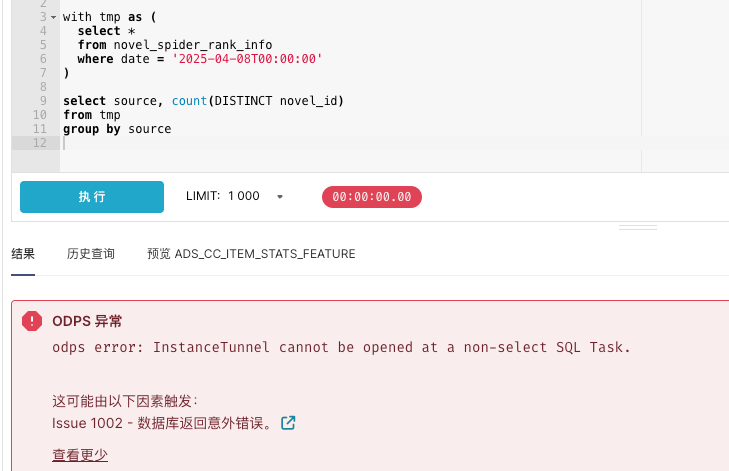
Task: Click the odps error message text
Action: (341, 347)
